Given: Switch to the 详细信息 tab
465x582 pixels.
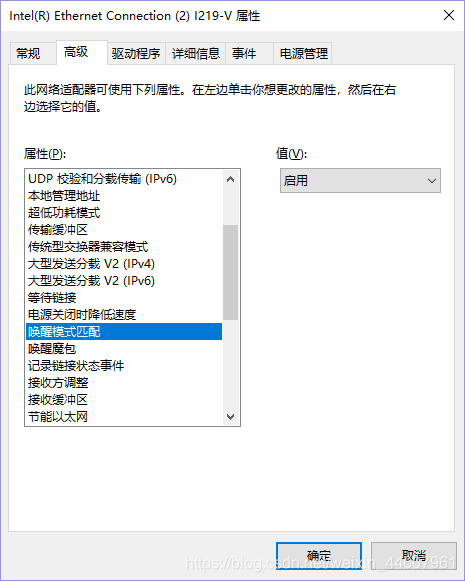Looking at the screenshot, I should pyautogui.click(x=196, y=54).
